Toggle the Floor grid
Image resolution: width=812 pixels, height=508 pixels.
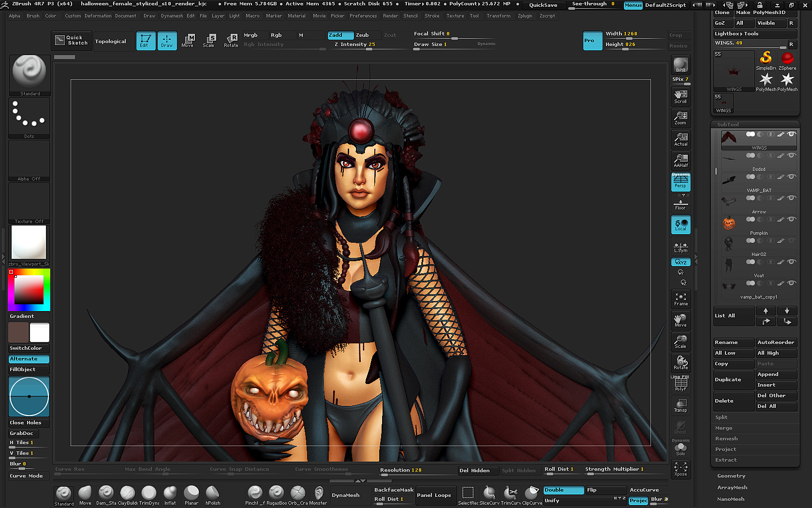(680, 204)
